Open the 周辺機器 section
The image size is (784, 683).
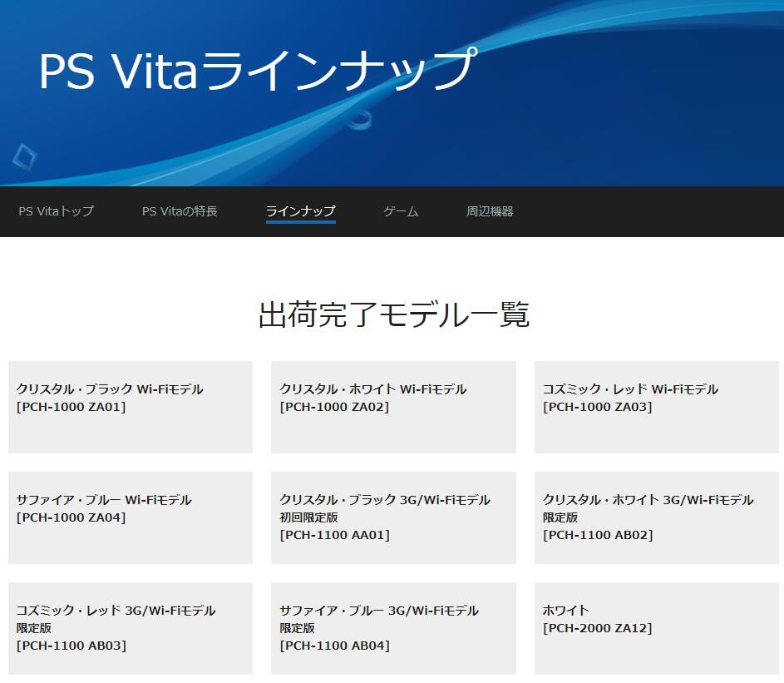pos(492,211)
